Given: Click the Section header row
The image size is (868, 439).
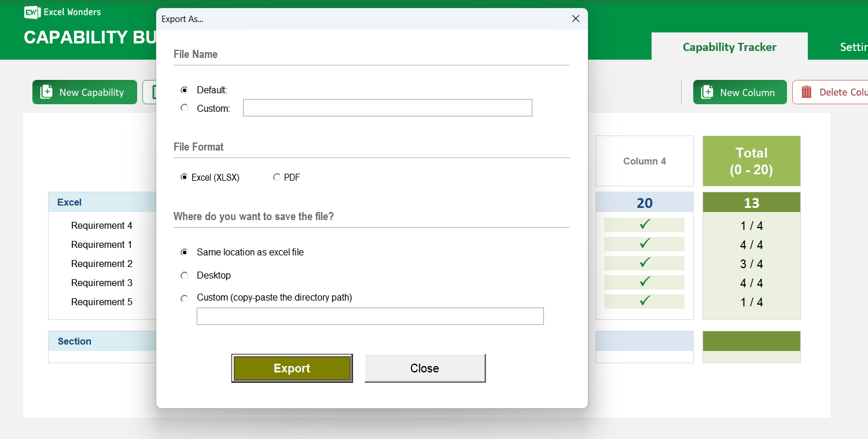Looking at the screenshot, I should (74, 341).
